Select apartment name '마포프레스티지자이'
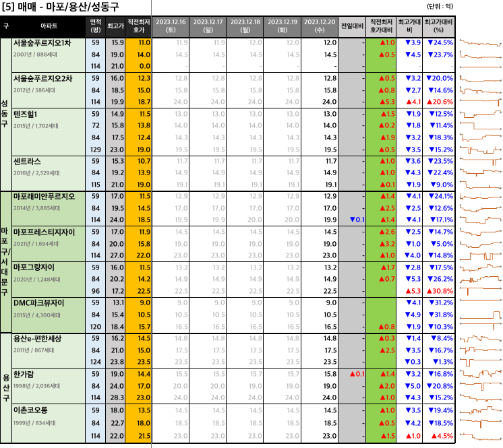Screen dimensions: 503x448 [x=44, y=232]
